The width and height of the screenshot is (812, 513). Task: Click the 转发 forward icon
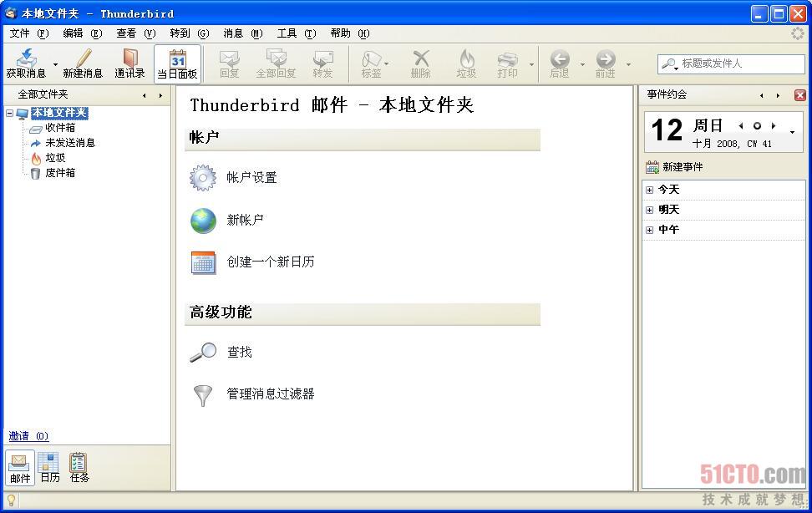pyautogui.click(x=322, y=58)
